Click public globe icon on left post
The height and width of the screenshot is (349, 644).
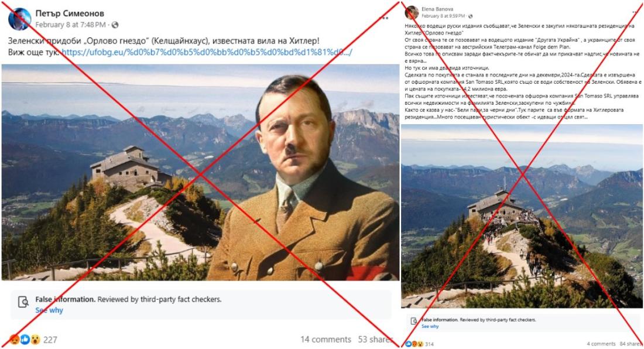pyautogui.click(x=115, y=25)
